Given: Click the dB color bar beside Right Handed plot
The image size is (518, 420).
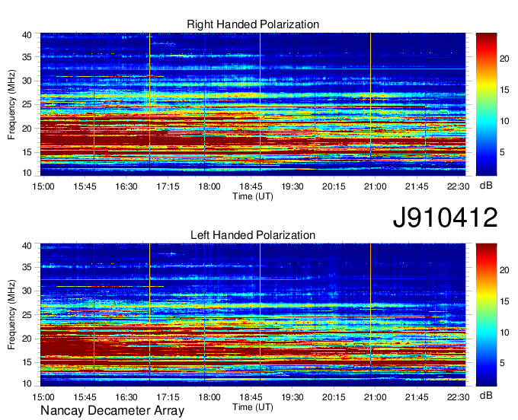Looking at the screenshot, I should [486, 104].
